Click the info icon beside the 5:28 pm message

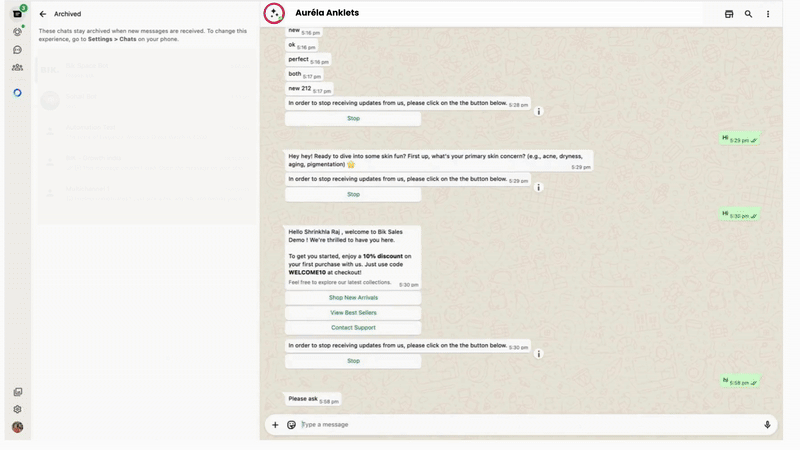pos(538,111)
